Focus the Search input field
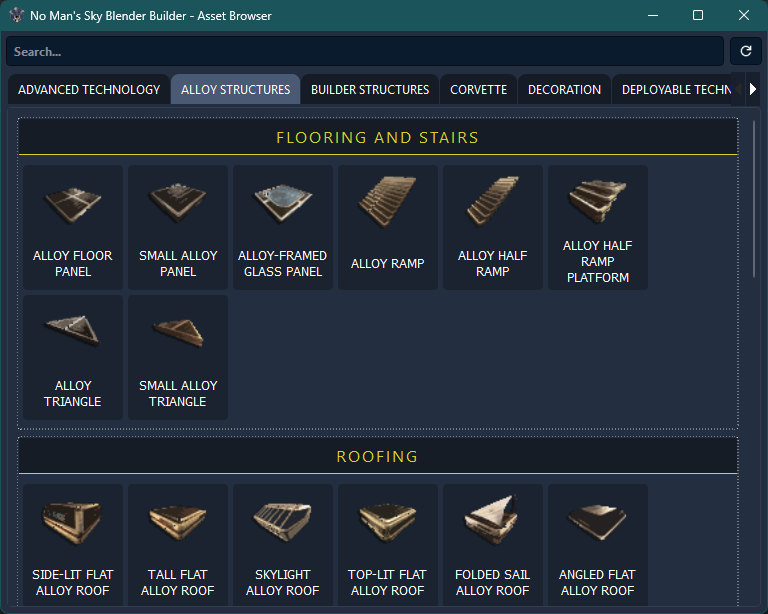Screen dimensions: 768x614 (365, 51)
